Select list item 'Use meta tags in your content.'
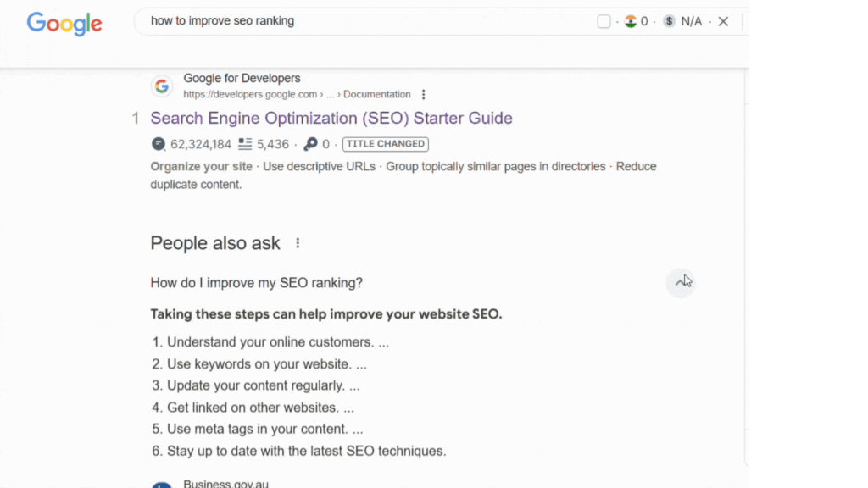This screenshot has width=868, height=488. pos(258,430)
